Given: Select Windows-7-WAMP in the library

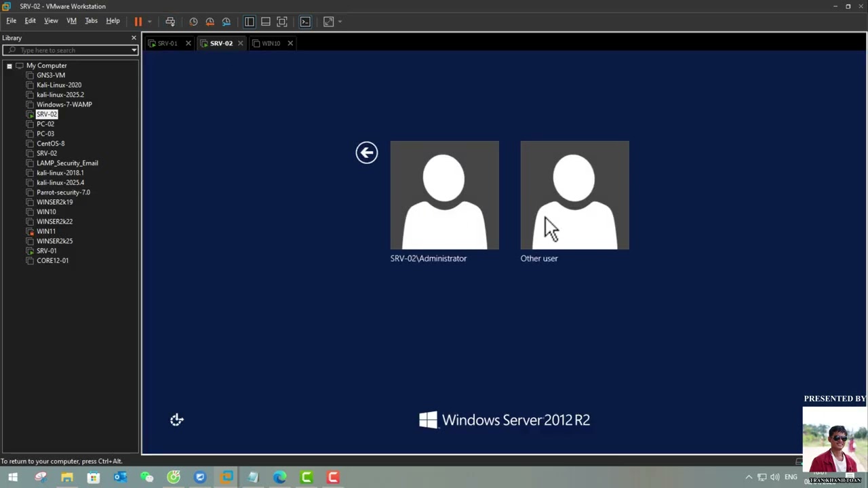Looking at the screenshot, I should (64, 104).
